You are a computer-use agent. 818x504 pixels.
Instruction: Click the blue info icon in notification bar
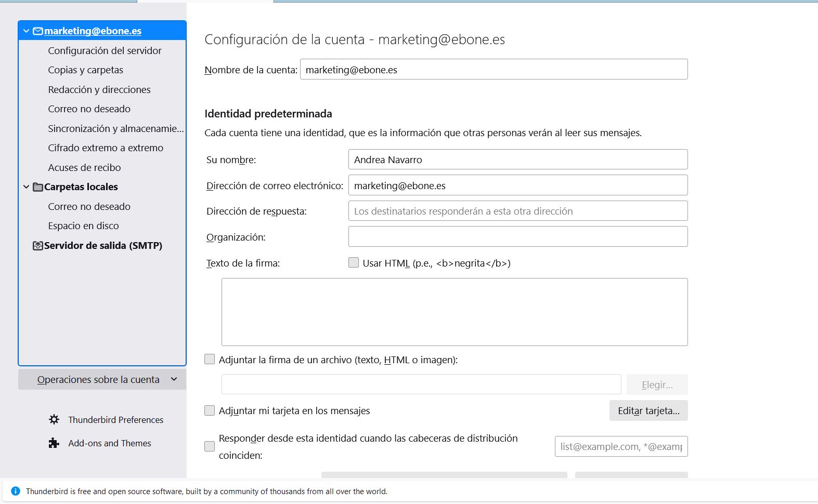point(16,491)
